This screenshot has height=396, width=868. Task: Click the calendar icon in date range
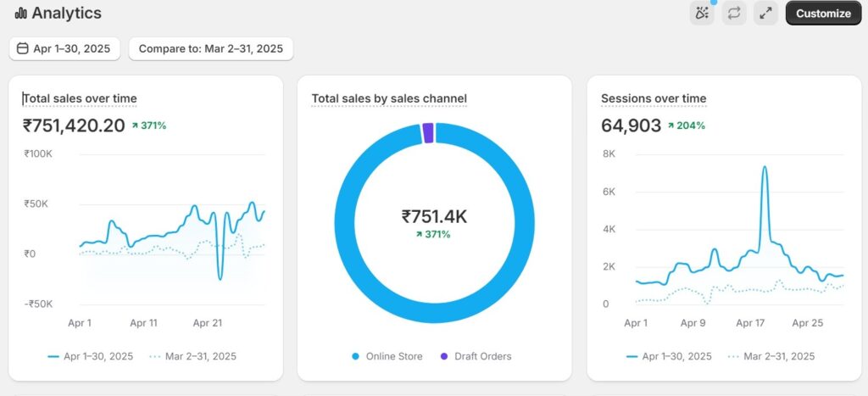point(23,48)
